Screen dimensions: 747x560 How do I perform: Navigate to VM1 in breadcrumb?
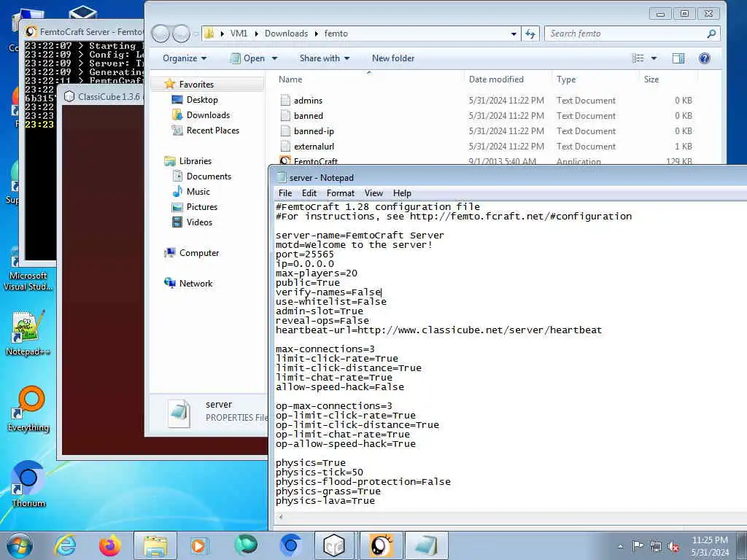click(x=239, y=34)
